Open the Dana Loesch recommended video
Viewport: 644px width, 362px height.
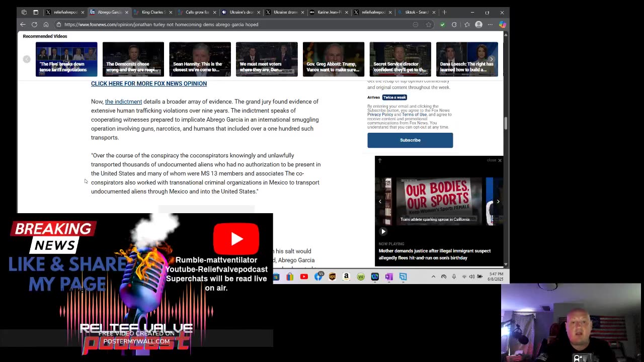point(467,59)
